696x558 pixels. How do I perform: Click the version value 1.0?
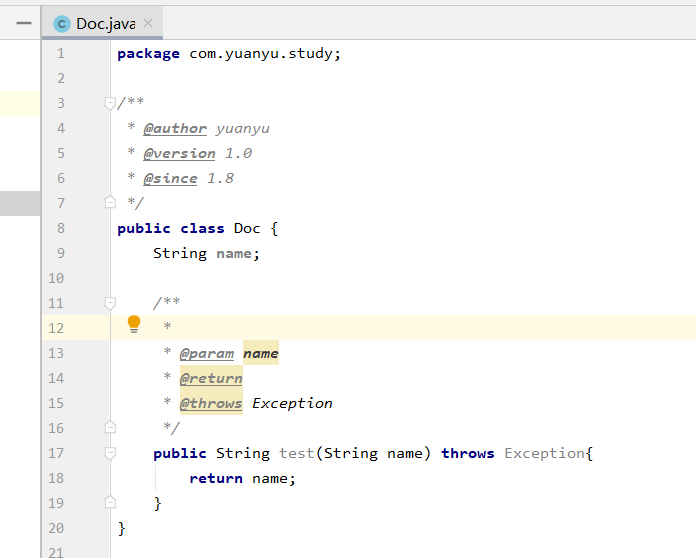click(x=238, y=154)
